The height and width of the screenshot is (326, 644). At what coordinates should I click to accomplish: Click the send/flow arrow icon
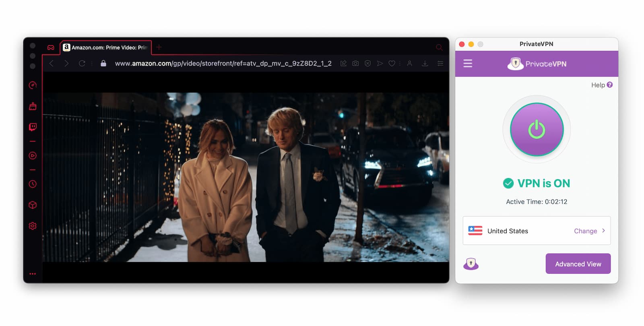pyautogui.click(x=380, y=64)
